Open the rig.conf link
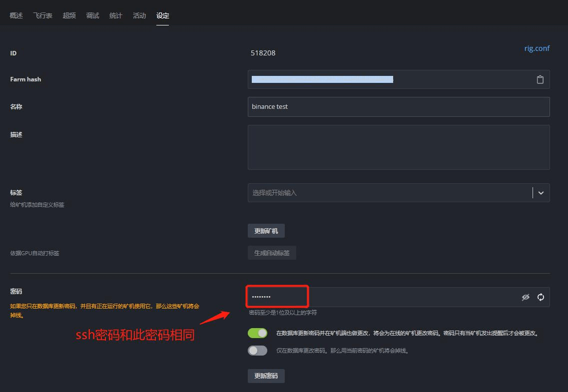The image size is (568, 392). (537, 48)
